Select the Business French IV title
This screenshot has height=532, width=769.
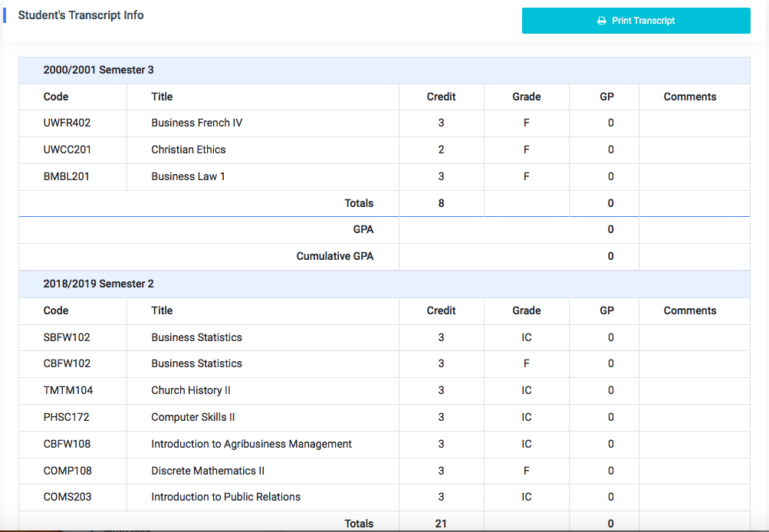(196, 123)
